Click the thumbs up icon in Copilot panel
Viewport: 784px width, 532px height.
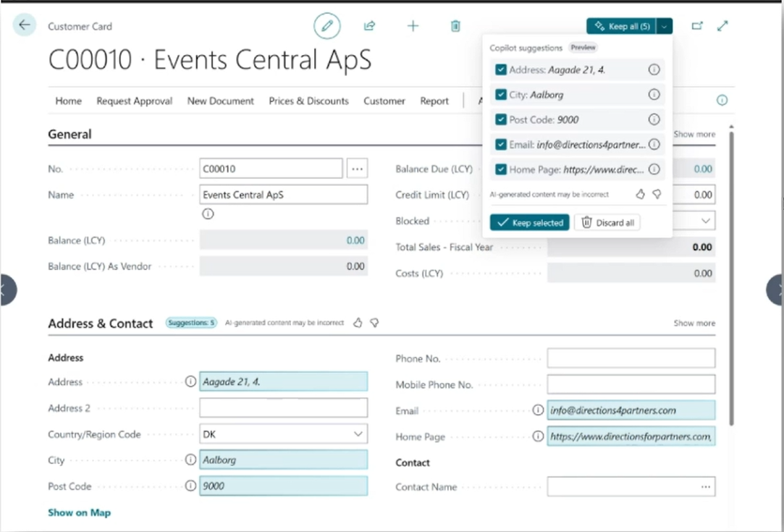click(x=640, y=194)
